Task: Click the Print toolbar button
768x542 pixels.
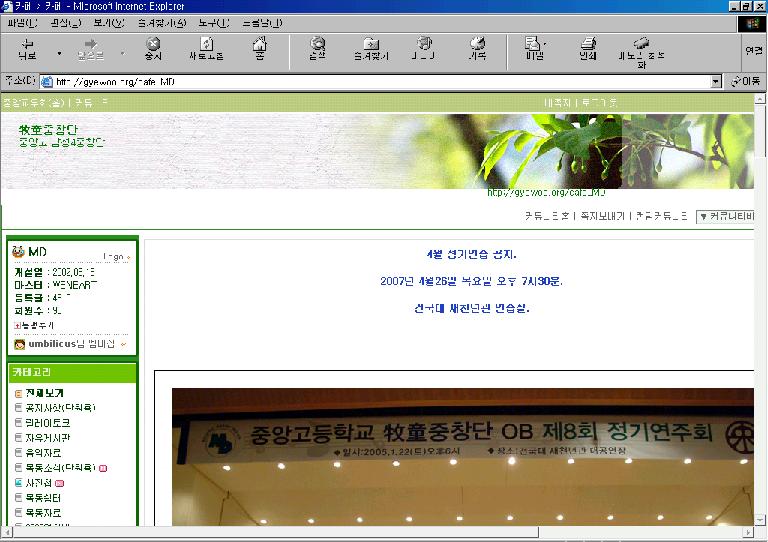Action: (588, 48)
